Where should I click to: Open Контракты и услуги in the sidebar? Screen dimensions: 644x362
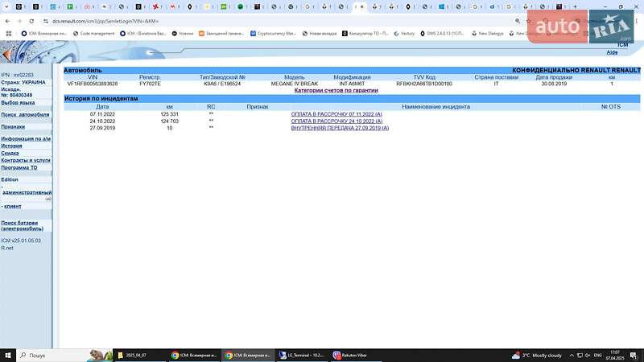(26, 160)
